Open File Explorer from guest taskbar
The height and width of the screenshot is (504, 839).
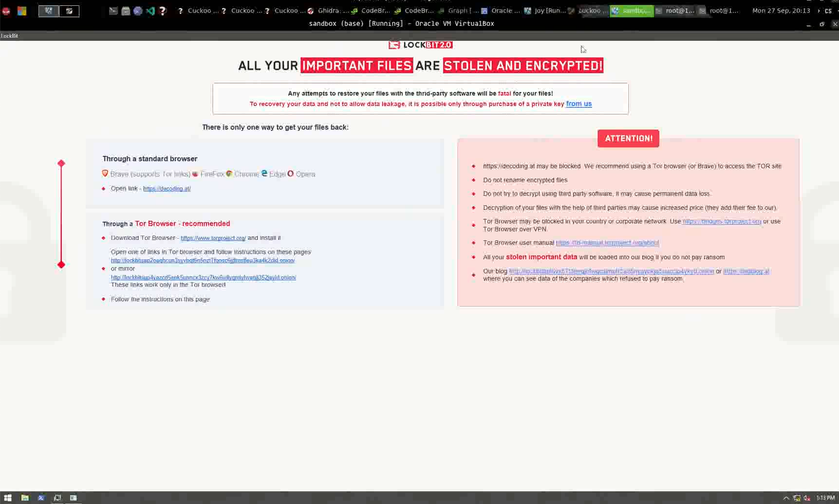(x=25, y=498)
